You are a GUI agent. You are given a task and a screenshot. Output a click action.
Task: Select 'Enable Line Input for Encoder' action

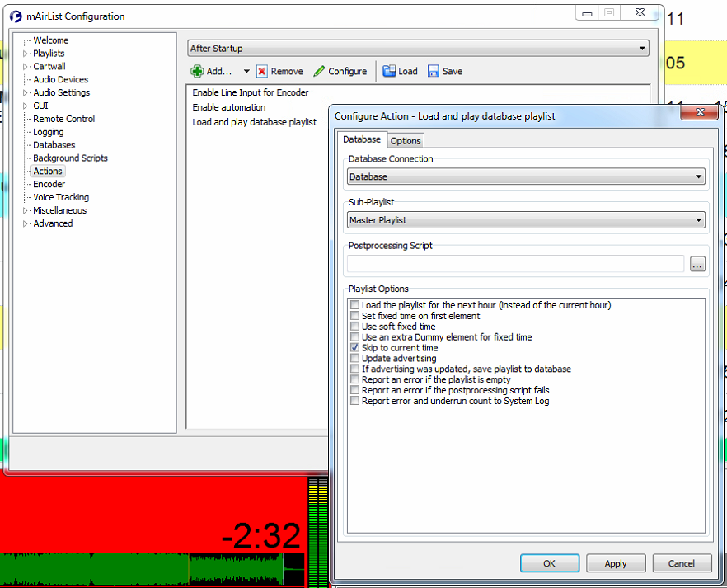tap(251, 92)
